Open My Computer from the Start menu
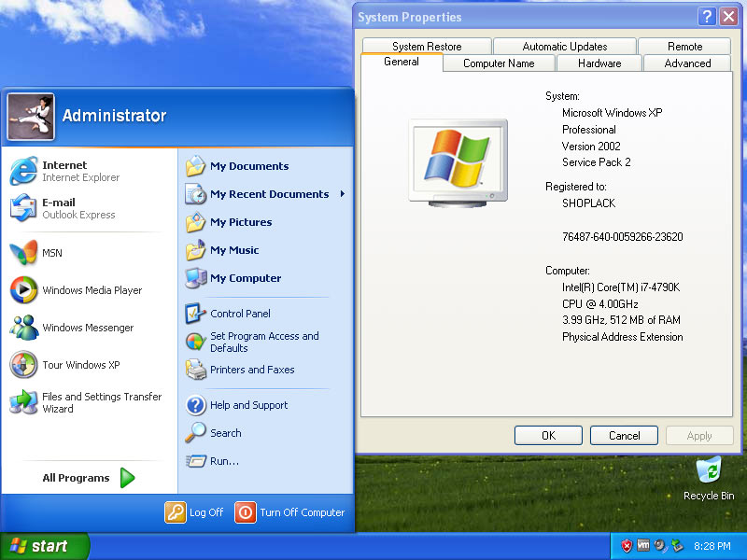The image size is (747, 560). 233,278
